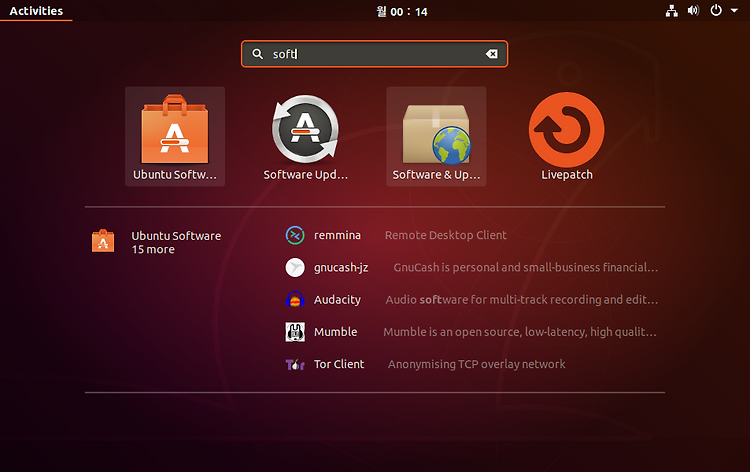Open the clock and calendar menu
Screen dimensions: 750x472
click(x=402, y=11)
